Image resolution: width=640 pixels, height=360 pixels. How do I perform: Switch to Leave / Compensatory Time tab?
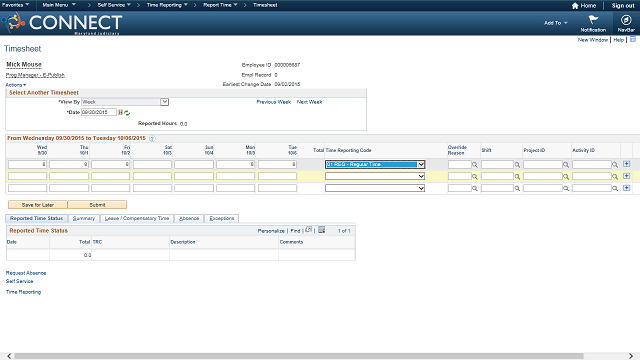(137, 218)
